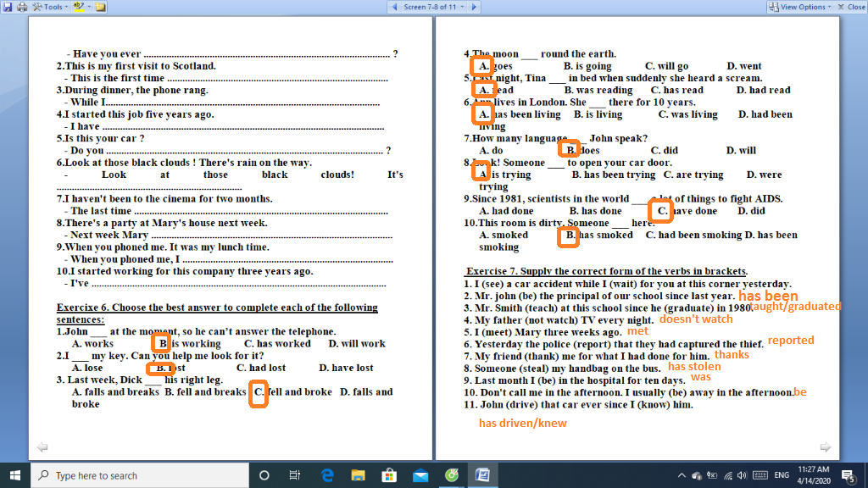
Task: Insert a comment with the yellow note icon
Action: coord(100,7)
